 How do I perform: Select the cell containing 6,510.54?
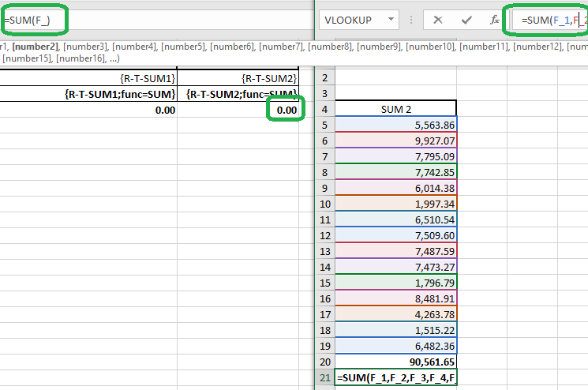tap(396, 219)
